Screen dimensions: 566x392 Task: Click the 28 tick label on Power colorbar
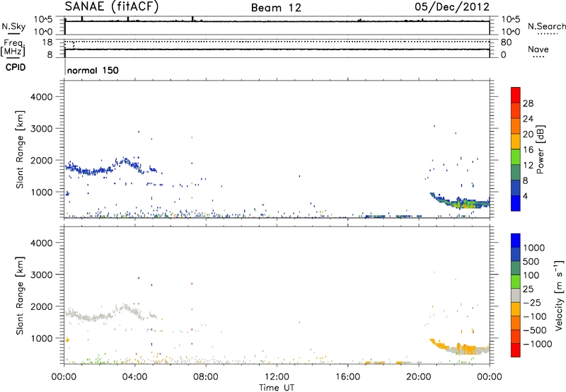528,103
